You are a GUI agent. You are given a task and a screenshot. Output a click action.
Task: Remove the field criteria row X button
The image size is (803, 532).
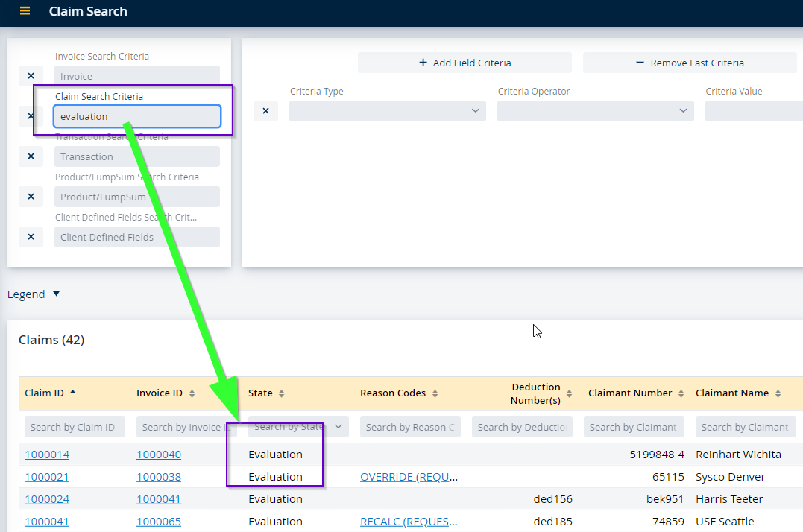point(265,111)
